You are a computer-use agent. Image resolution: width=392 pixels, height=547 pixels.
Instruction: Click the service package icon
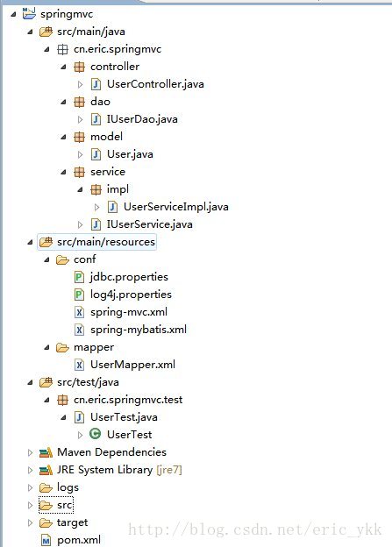[x=79, y=172]
